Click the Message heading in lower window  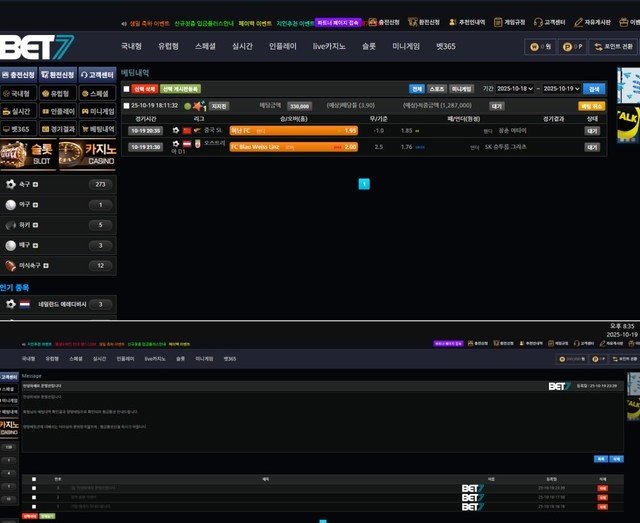click(x=31, y=376)
